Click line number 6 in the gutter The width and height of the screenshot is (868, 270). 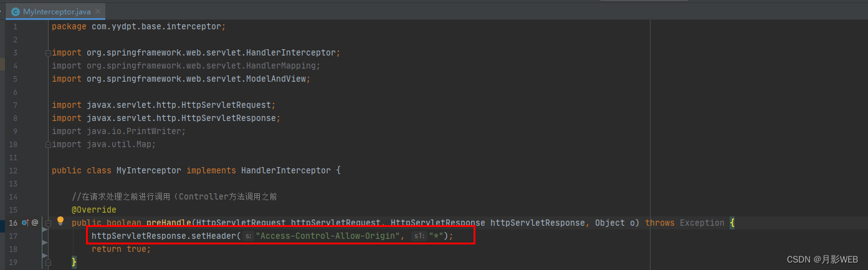[x=15, y=92]
